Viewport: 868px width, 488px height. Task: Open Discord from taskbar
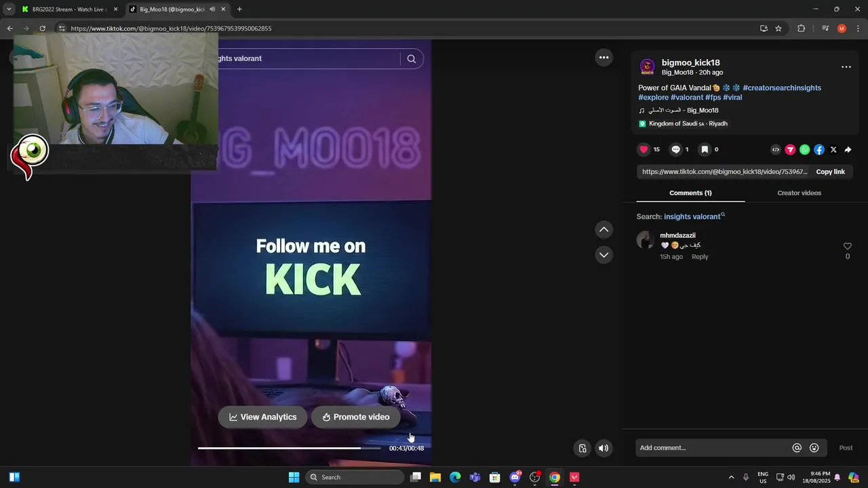pyautogui.click(x=515, y=477)
